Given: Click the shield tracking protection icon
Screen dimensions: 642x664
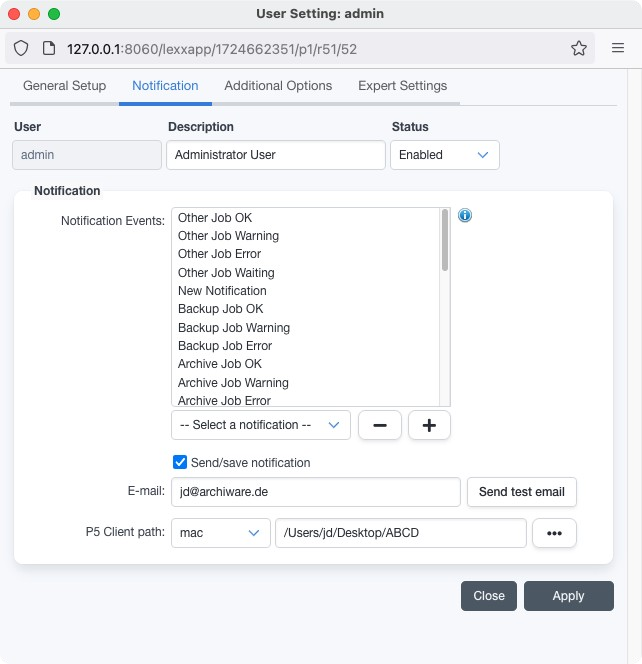Looking at the screenshot, I should click(22, 48).
